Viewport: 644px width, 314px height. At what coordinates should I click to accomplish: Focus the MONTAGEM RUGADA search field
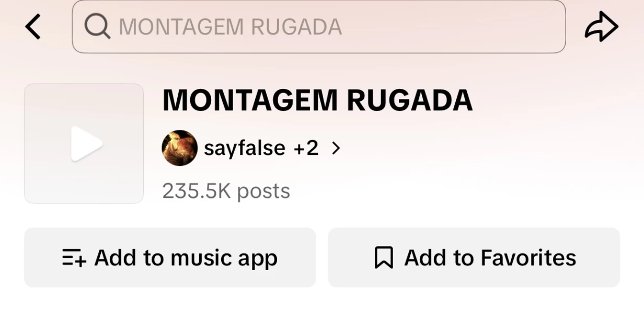319,27
